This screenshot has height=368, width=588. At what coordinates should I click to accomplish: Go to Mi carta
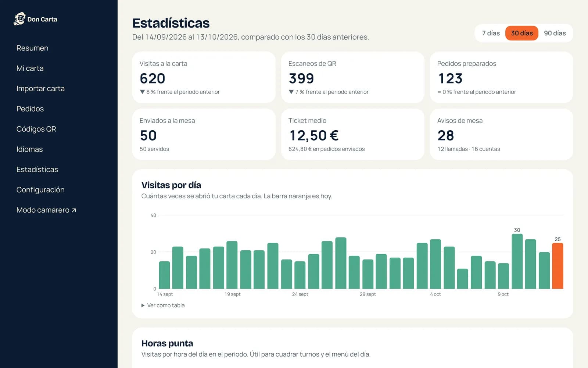coord(30,68)
